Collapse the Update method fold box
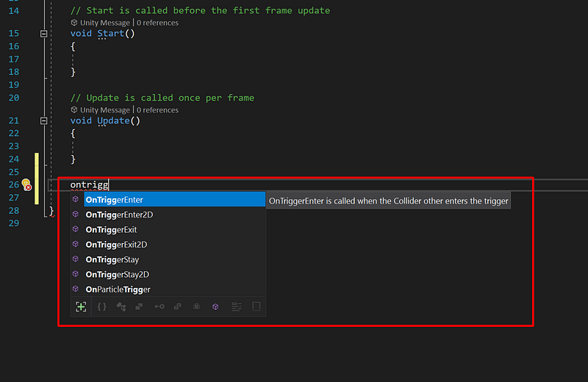Screen dimensions: 588x382 pos(44,120)
